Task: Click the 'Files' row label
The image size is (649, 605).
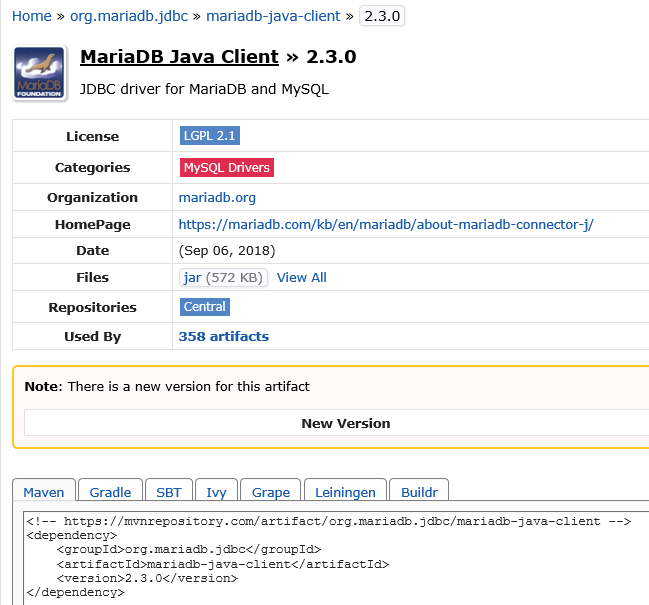Action: (x=92, y=277)
